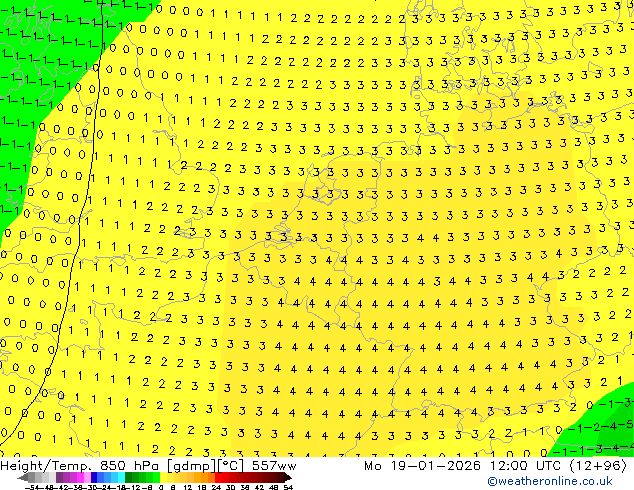Click the '(12+96)' forecast hour text
The width and height of the screenshot is (634, 490).
(x=598, y=466)
